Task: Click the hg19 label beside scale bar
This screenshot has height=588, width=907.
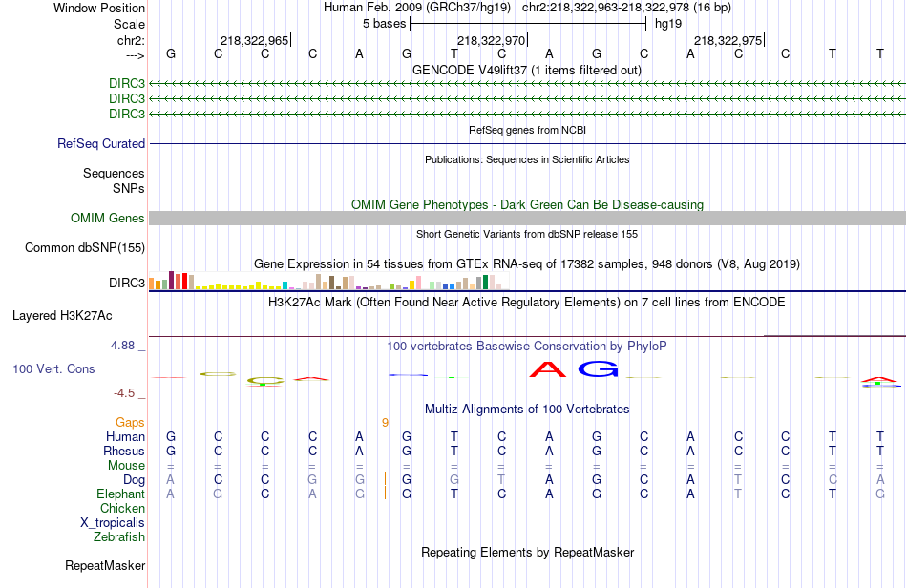Action: pyautogui.click(x=668, y=24)
